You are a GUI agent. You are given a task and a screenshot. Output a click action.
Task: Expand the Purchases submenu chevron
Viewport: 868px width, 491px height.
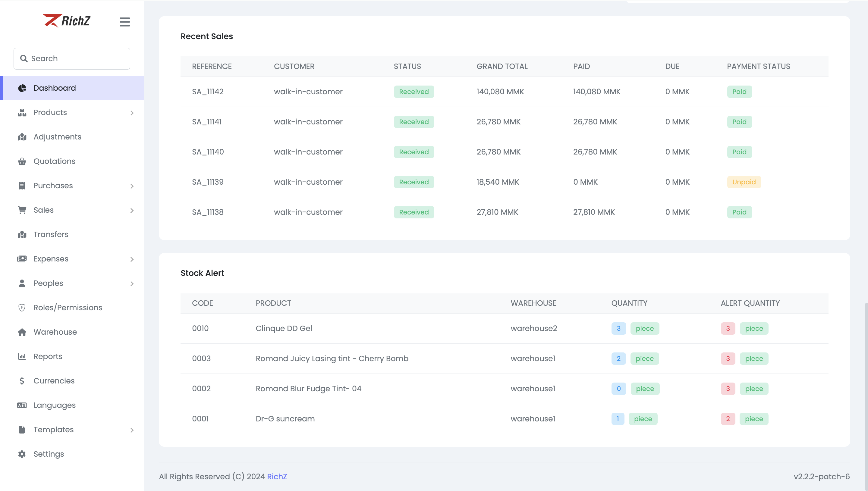tap(132, 186)
